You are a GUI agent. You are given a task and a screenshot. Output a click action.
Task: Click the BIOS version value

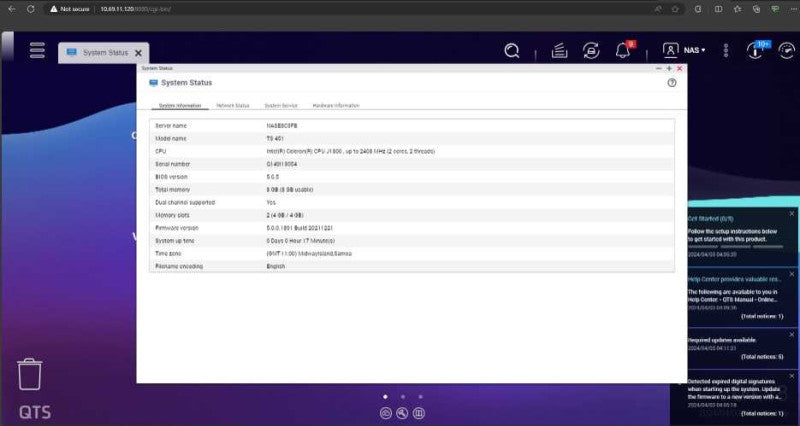pyautogui.click(x=272, y=177)
